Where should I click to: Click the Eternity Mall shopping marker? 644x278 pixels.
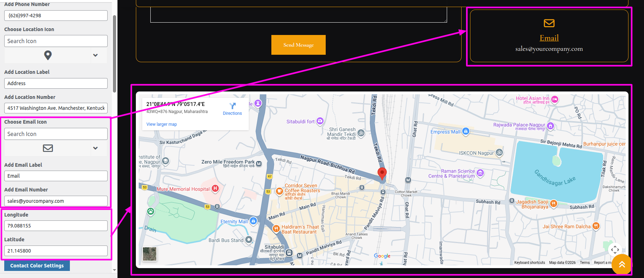253,221
